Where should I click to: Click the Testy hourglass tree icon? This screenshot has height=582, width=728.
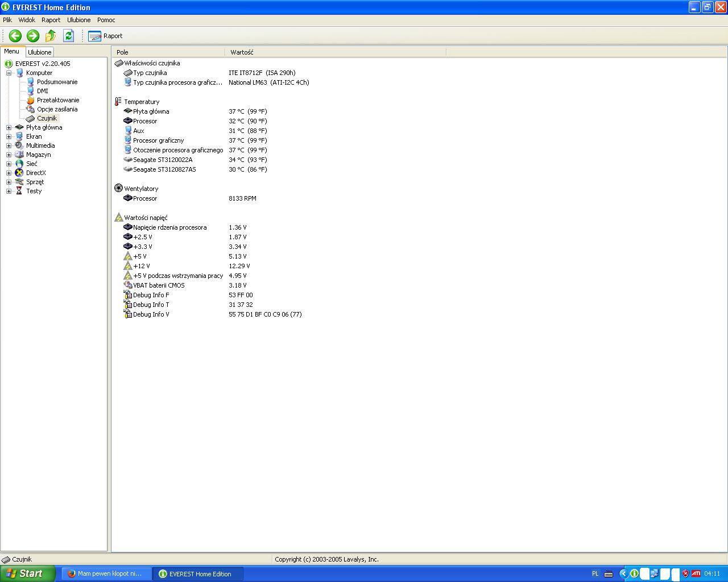point(19,191)
